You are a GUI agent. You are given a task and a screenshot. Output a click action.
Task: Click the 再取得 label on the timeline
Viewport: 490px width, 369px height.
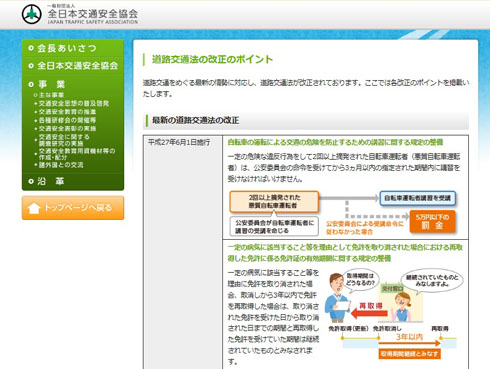[x=440, y=329]
